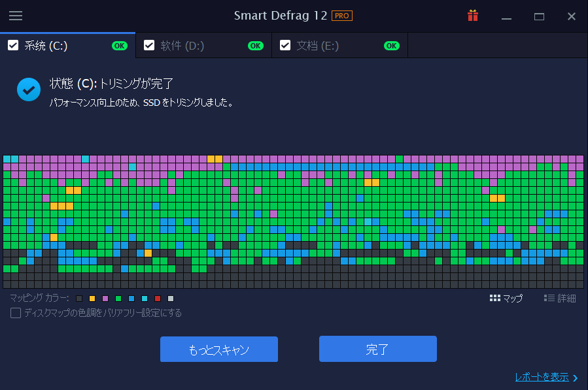This screenshot has height=390, width=588.
Task: Click OK status badge for drive E:
Action: tap(392, 46)
